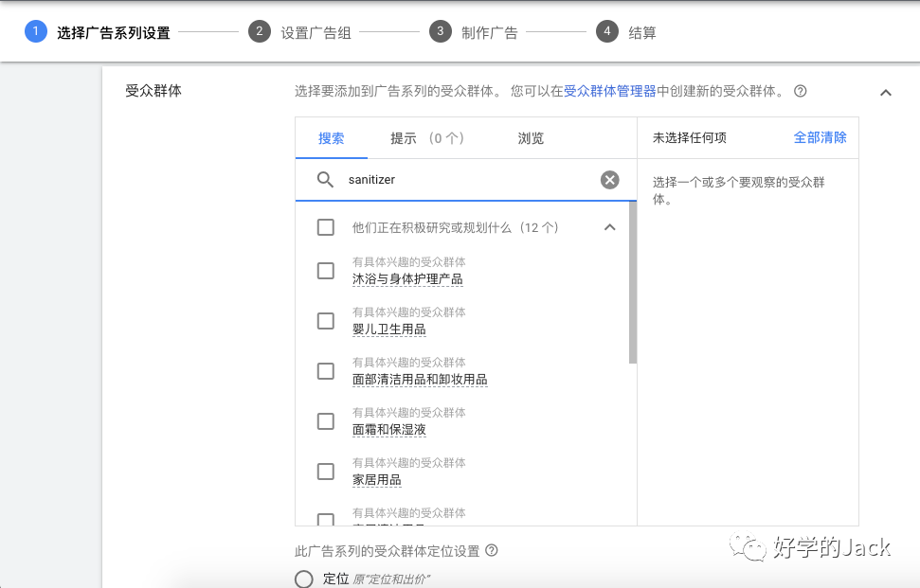Check 沐浴与身体护理产品 audience checkbox
This screenshot has height=588, width=920.
326,270
